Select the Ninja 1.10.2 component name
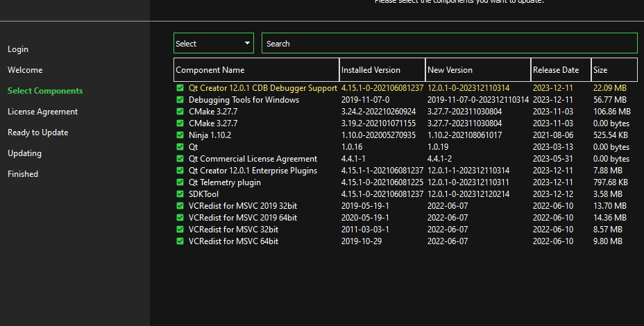The width and height of the screenshot is (644, 326). point(210,135)
